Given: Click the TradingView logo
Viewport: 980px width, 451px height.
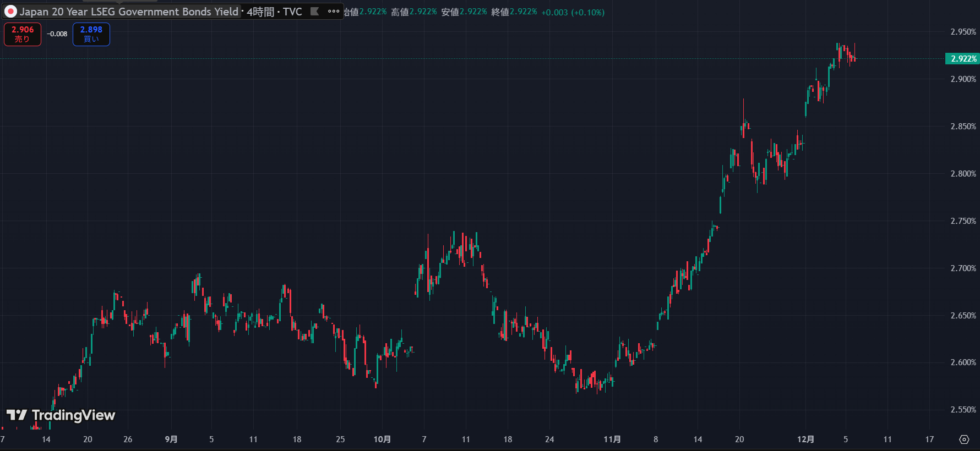Looking at the screenshot, I should coord(61,415).
